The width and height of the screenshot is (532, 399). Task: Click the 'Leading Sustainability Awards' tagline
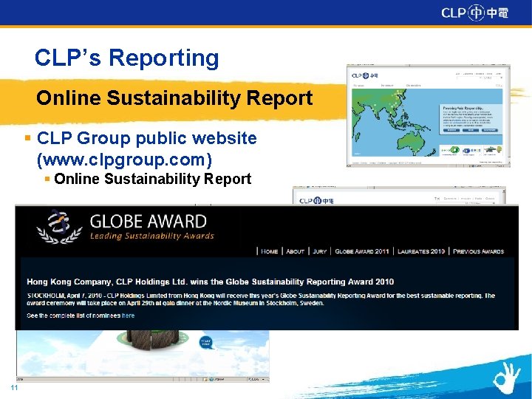pos(152,236)
